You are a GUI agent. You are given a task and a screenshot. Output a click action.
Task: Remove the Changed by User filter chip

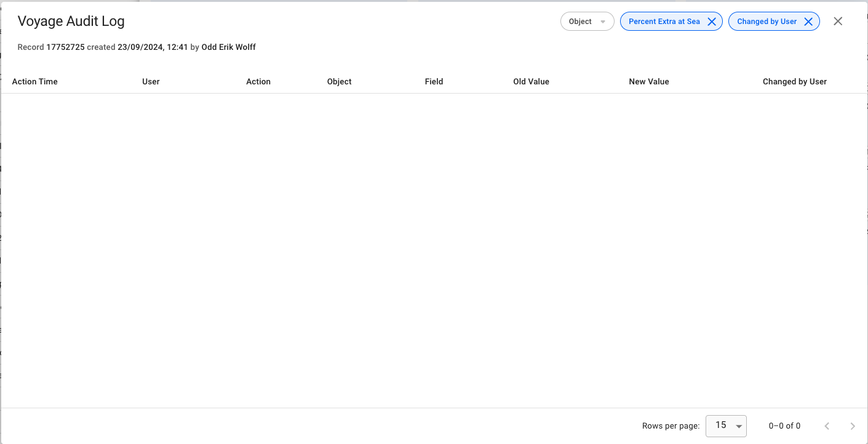(x=808, y=22)
